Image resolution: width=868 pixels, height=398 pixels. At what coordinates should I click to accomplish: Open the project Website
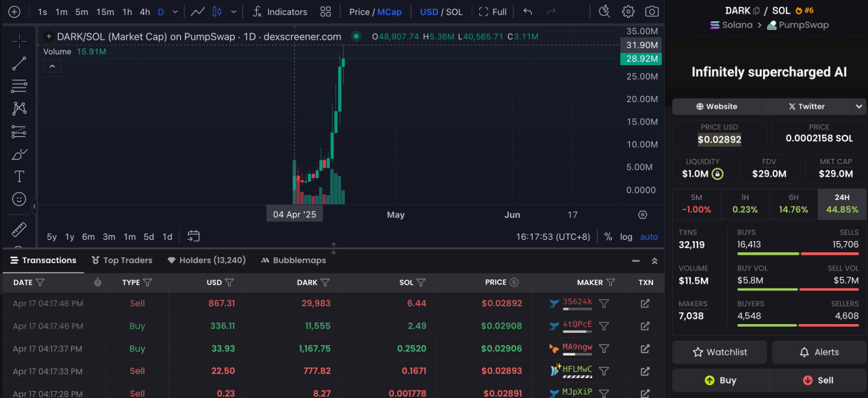point(717,106)
